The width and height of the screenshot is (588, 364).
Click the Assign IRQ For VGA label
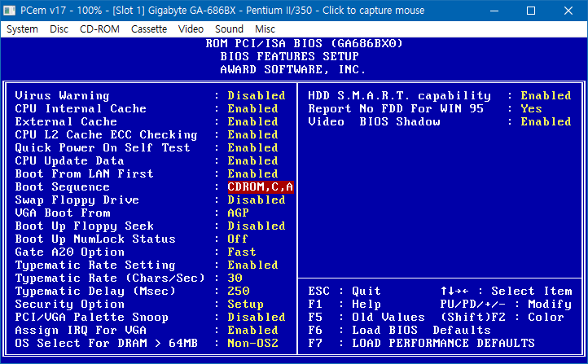pyautogui.click(x=81, y=331)
